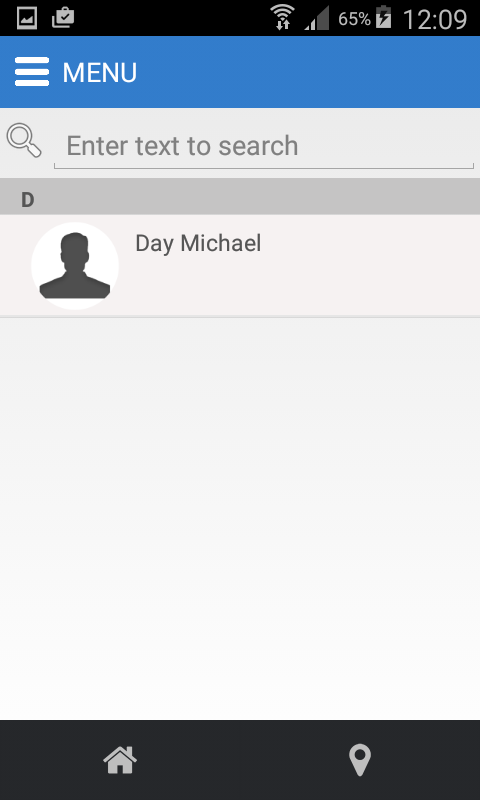The image size is (480, 800).
Task: Open Day Michael's avatar picture
Action: tap(75, 266)
